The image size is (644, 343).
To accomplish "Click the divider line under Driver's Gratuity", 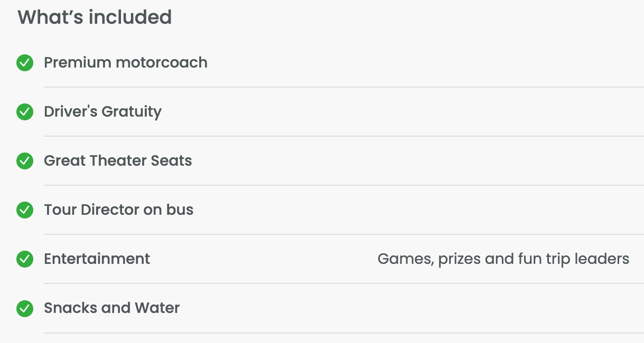I will 343,136.
